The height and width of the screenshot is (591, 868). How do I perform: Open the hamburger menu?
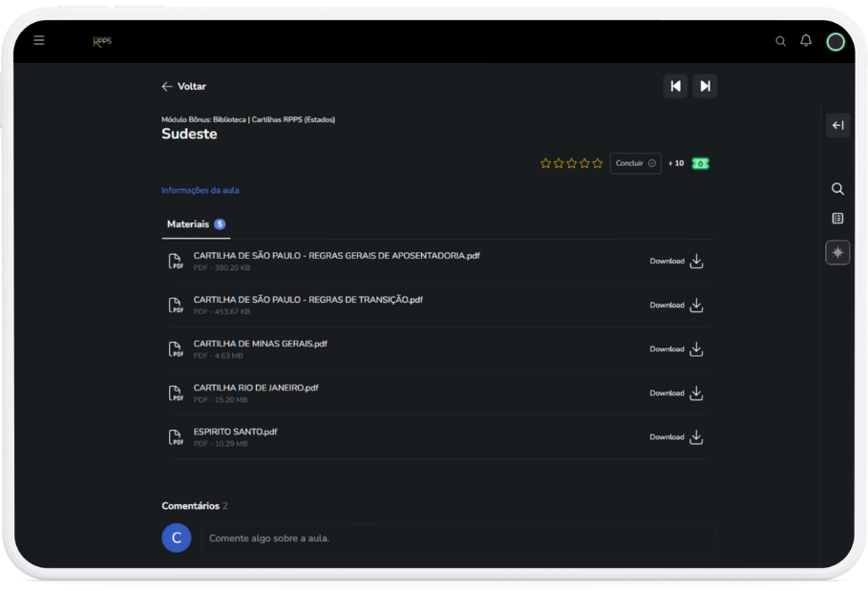39,40
